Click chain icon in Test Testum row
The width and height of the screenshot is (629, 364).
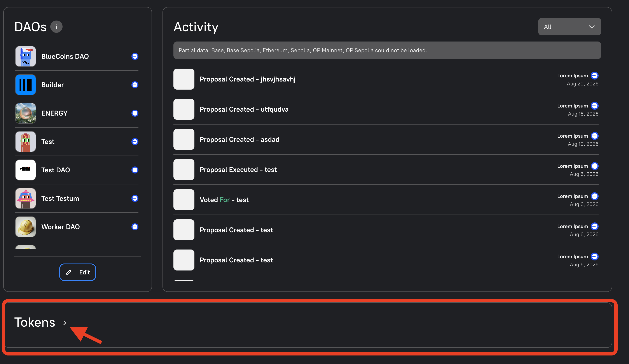pyautogui.click(x=135, y=198)
